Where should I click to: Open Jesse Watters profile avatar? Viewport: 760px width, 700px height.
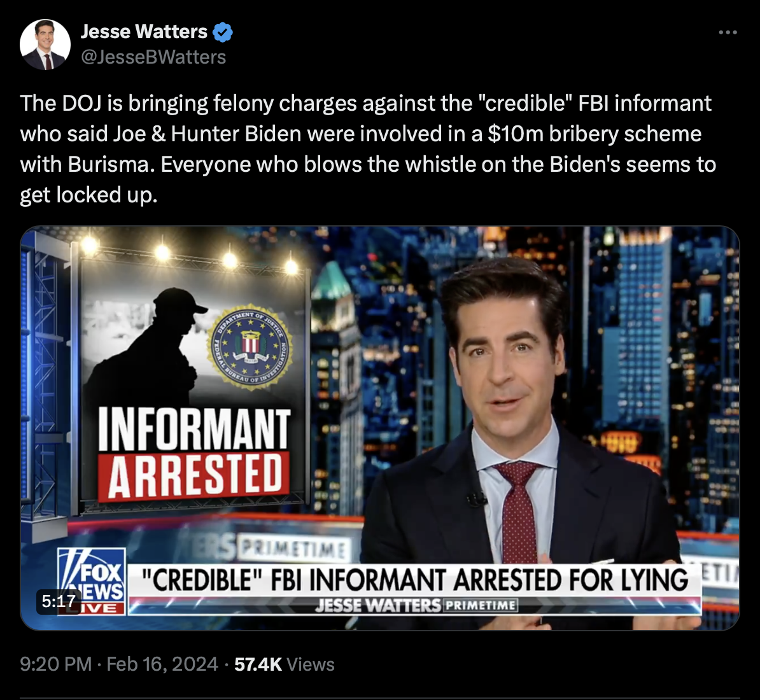coord(45,45)
